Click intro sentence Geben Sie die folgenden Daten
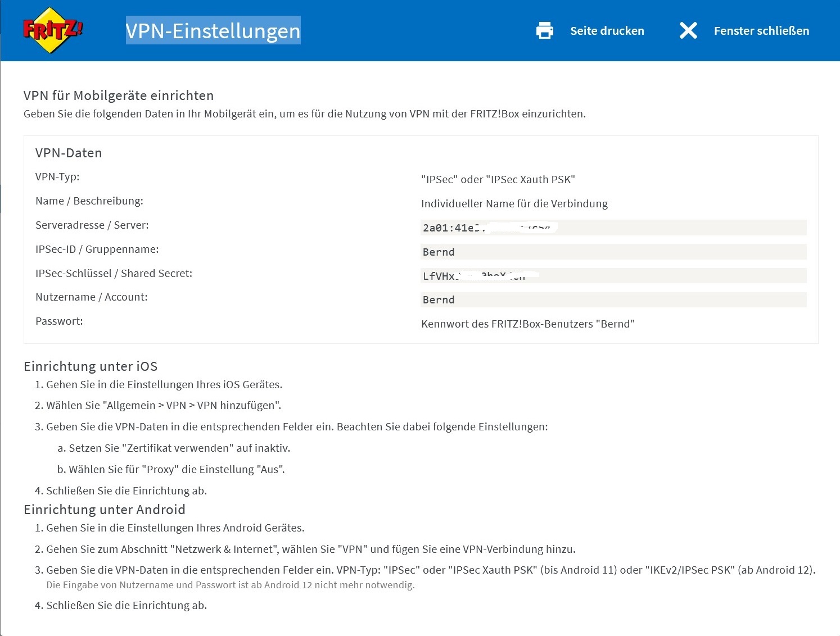Image resolution: width=840 pixels, height=636 pixels. point(305,114)
